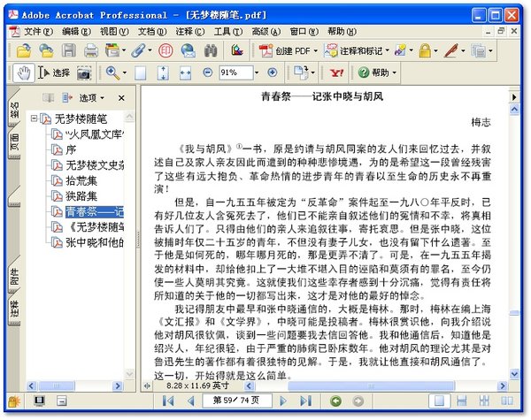Open search with the binoculars icon
This screenshot has height=420, width=531.
tap(211, 50)
